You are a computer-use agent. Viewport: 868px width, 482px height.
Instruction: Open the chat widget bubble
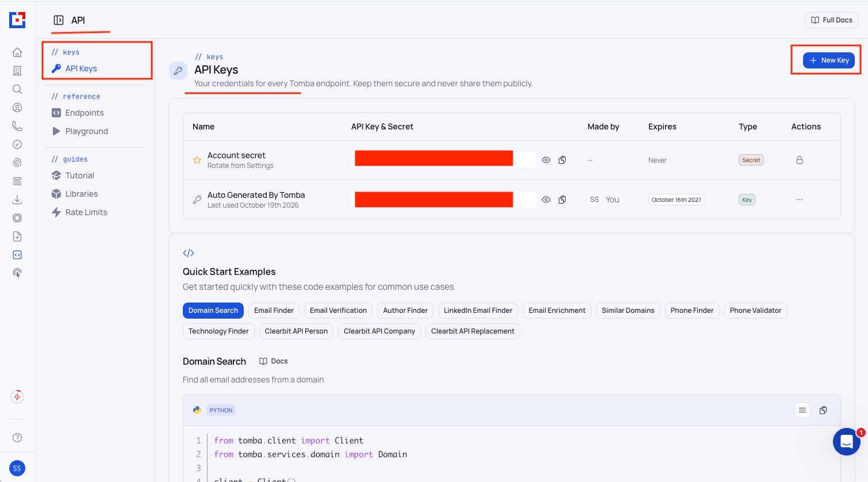click(847, 442)
